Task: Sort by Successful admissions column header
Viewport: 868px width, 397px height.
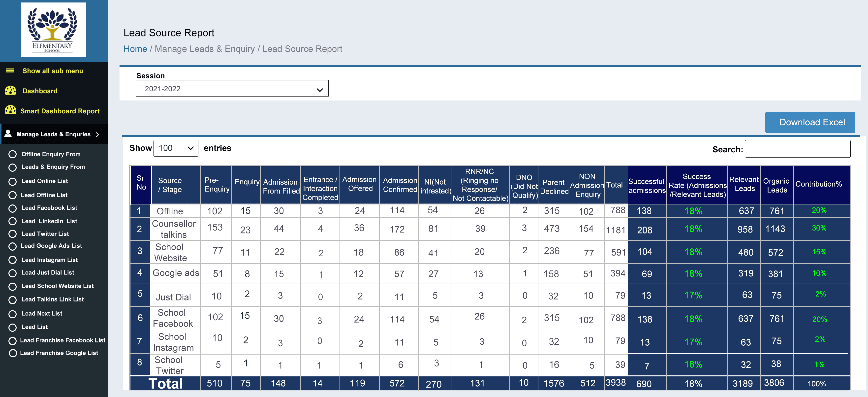Action: (647, 185)
